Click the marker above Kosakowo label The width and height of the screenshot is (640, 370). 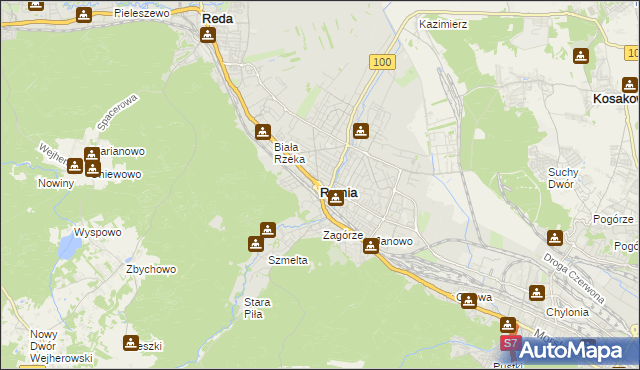point(630,85)
